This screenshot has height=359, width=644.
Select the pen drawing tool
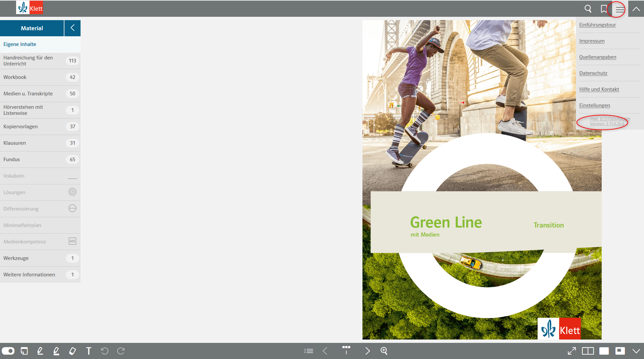pos(40,351)
